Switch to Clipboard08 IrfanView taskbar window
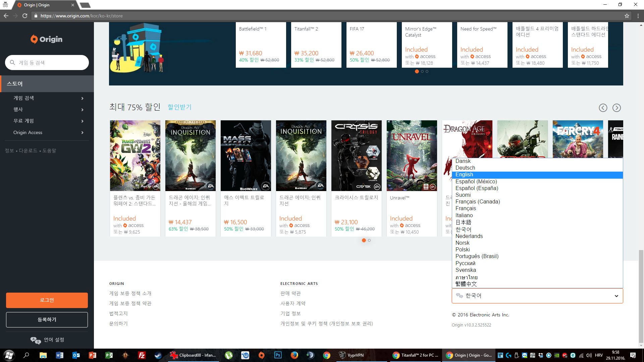This screenshot has height=362, width=644. [194, 355]
